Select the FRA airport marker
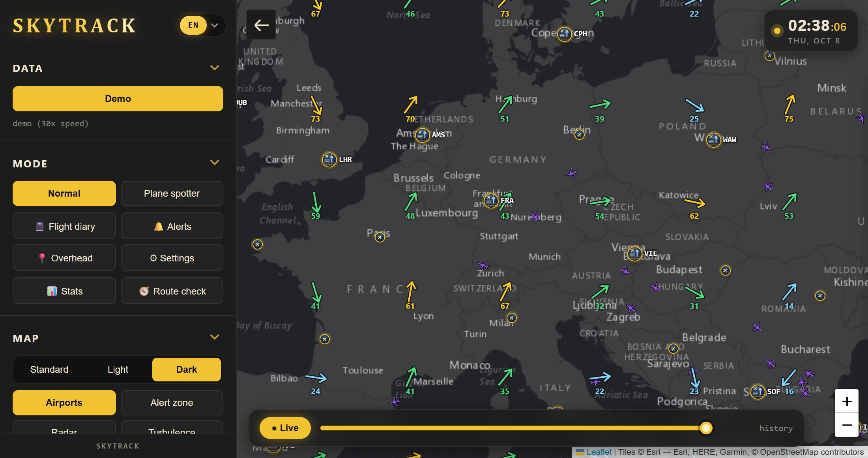The image size is (868, 458). click(x=491, y=200)
